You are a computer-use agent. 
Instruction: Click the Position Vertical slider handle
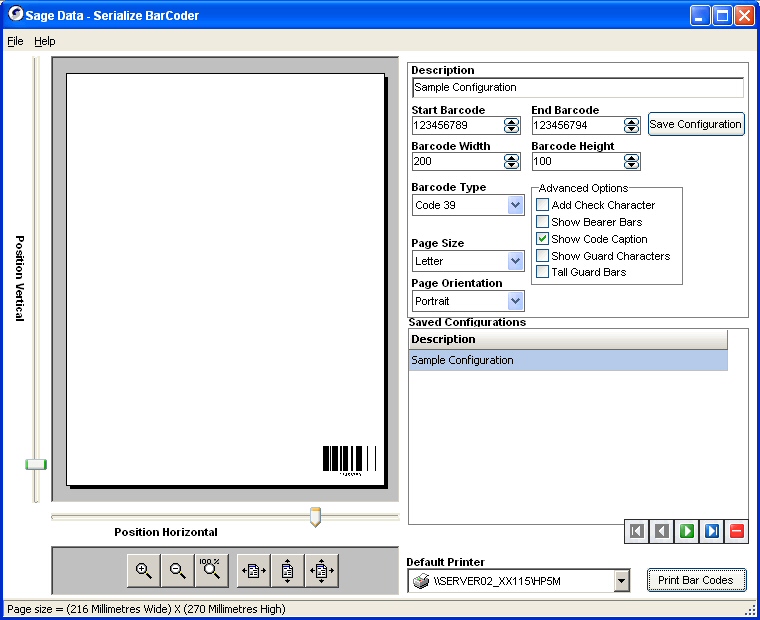click(36, 464)
